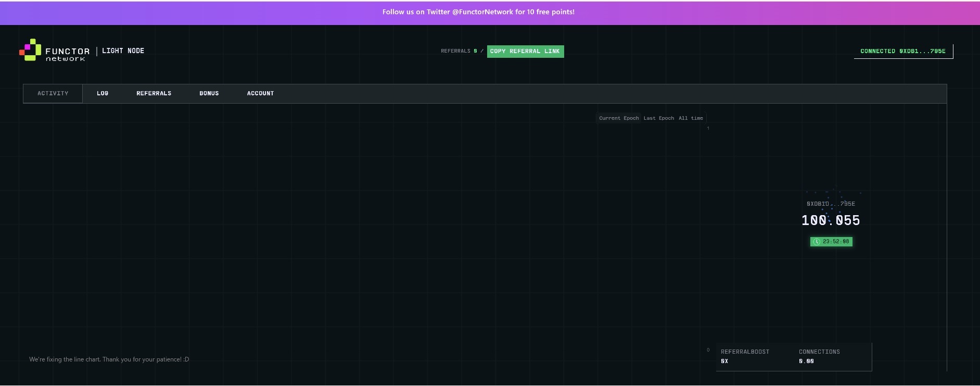Click the LIGHT NODE header label

coord(123,51)
